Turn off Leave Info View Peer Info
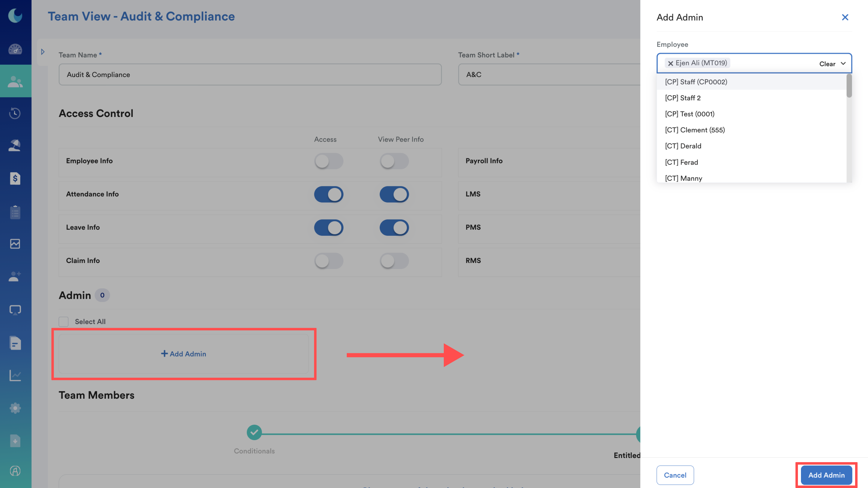The height and width of the screenshot is (488, 868). coord(394,228)
